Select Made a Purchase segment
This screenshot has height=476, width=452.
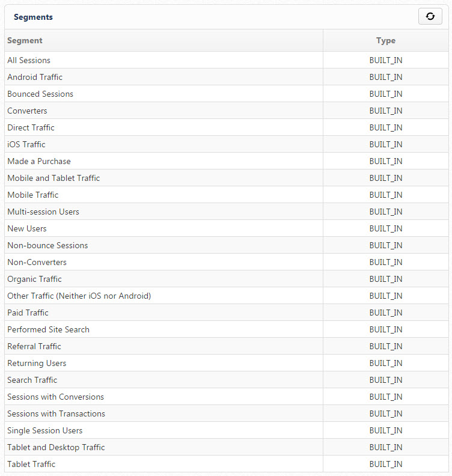39,161
